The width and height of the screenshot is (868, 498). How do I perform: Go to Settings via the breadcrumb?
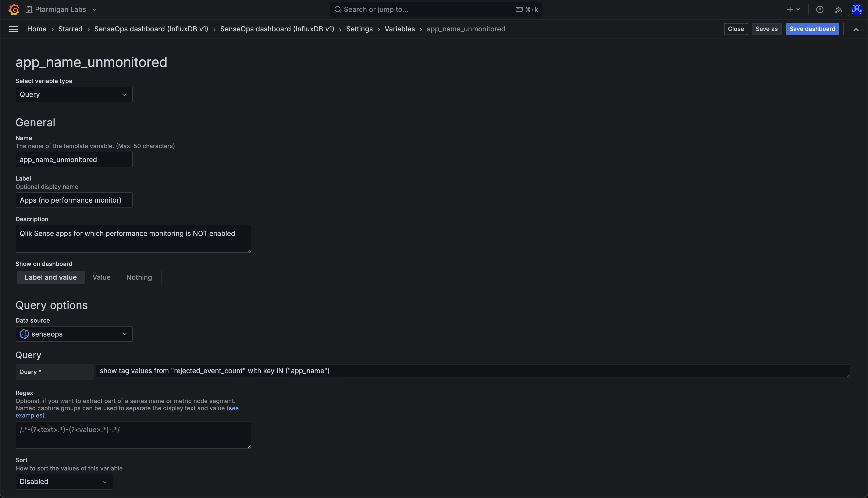359,29
